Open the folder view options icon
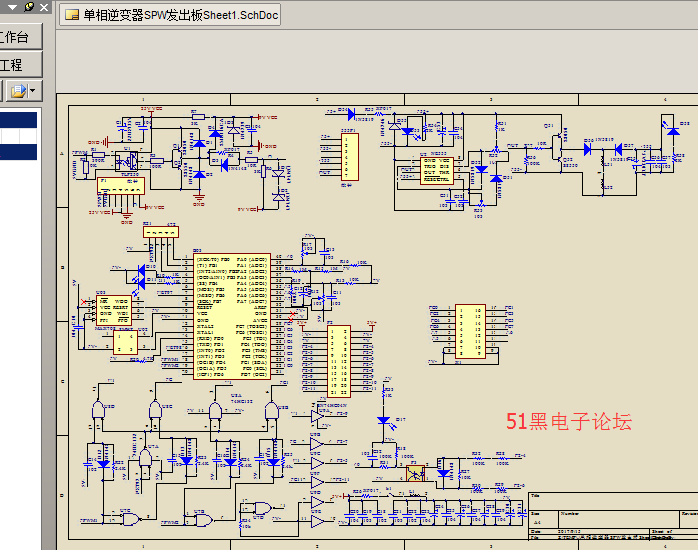 click(x=18, y=91)
